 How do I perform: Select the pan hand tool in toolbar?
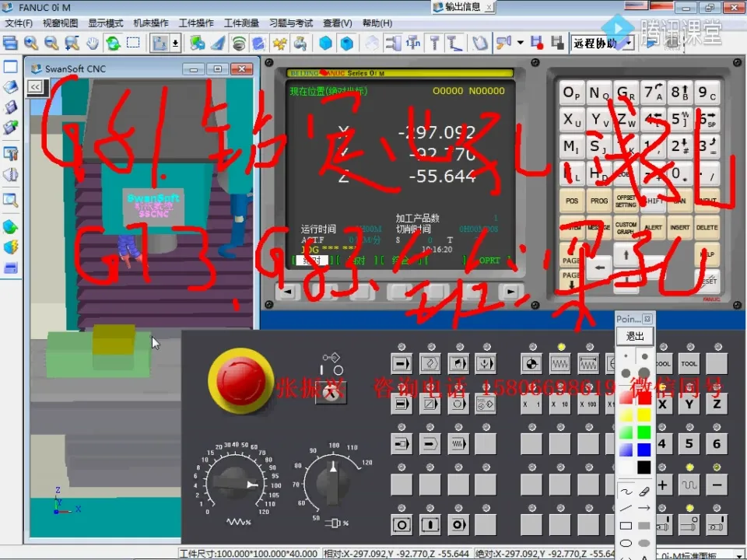click(93, 43)
